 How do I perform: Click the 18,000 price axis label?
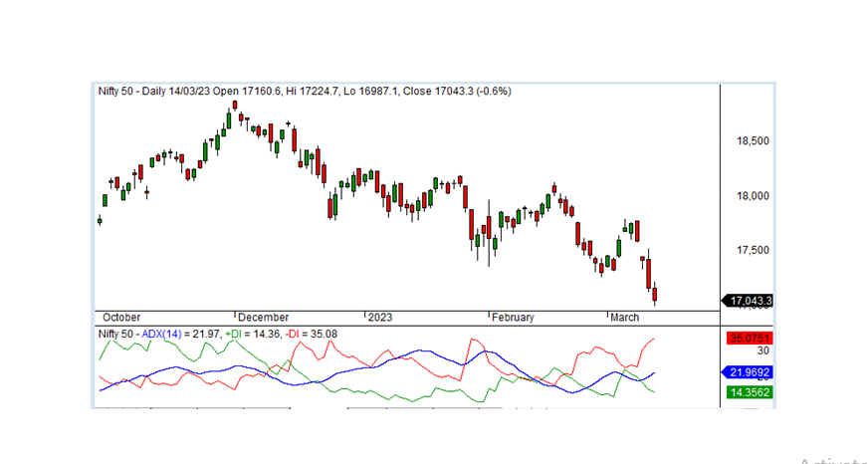pos(753,196)
